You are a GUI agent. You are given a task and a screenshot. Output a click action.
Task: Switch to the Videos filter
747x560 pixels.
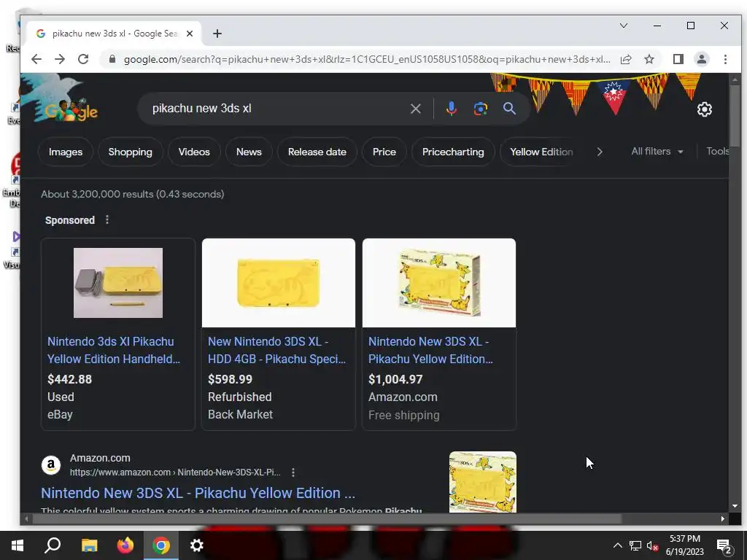[x=194, y=152]
